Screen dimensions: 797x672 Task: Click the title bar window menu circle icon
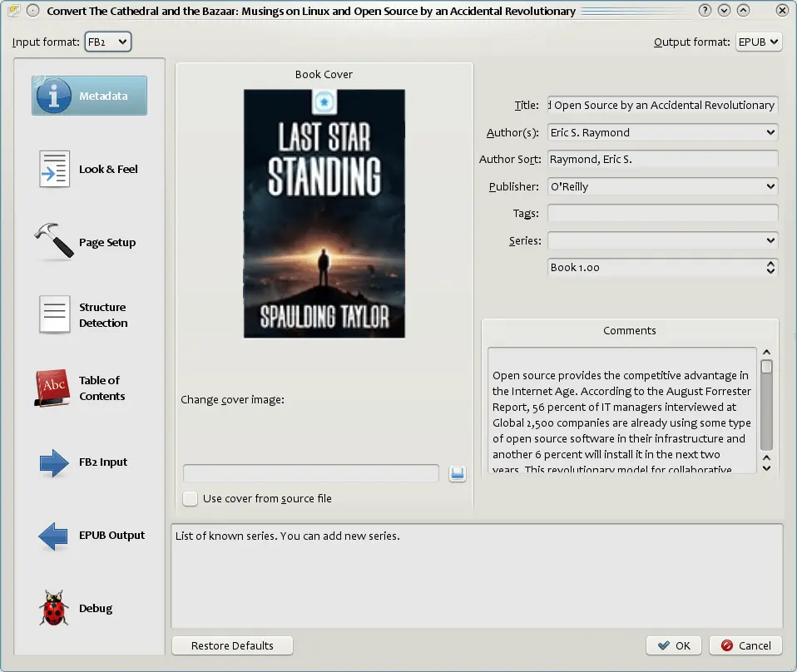click(x=33, y=10)
